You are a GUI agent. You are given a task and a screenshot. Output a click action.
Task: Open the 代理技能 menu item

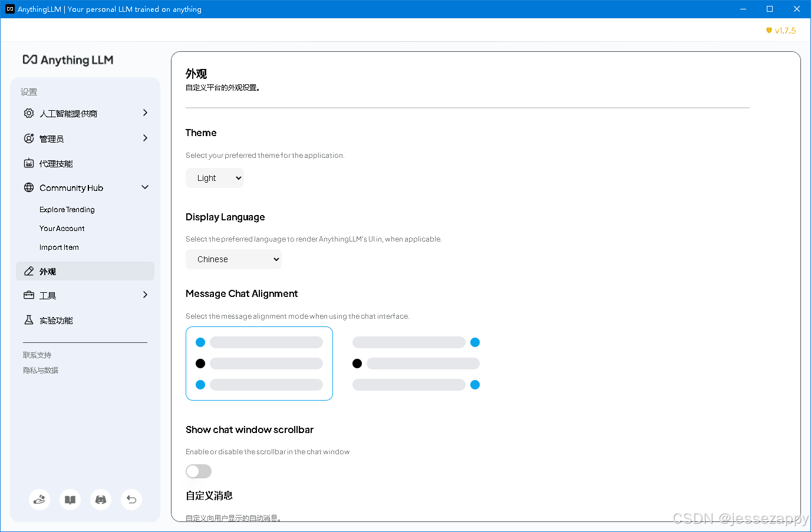click(x=85, y=163)
